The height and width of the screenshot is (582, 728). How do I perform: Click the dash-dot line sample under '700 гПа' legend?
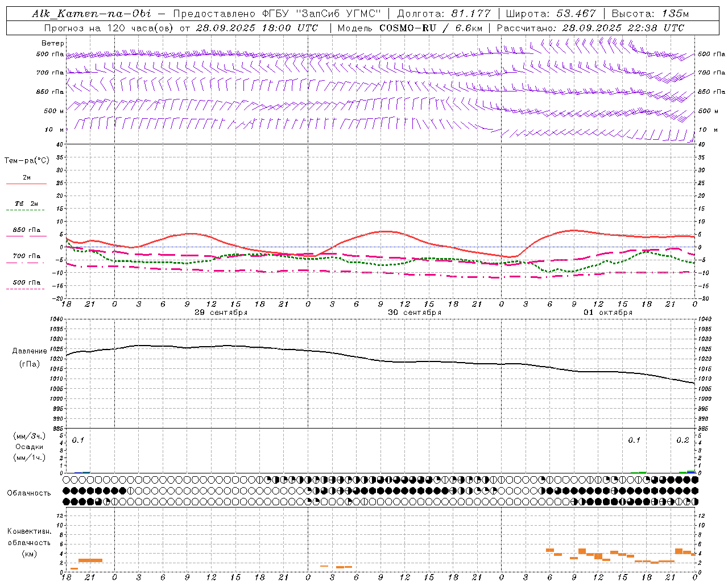coord(26,263)
